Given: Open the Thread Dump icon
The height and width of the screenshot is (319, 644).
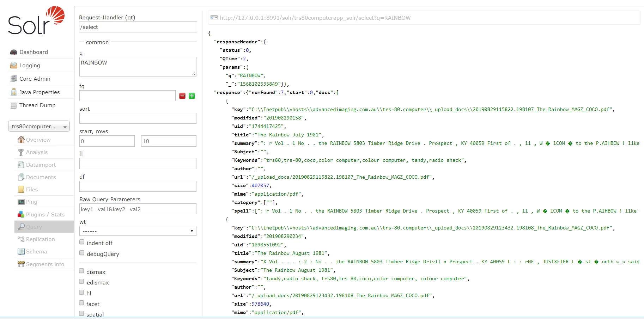Looking at the screenshot, I should (14, 105).
